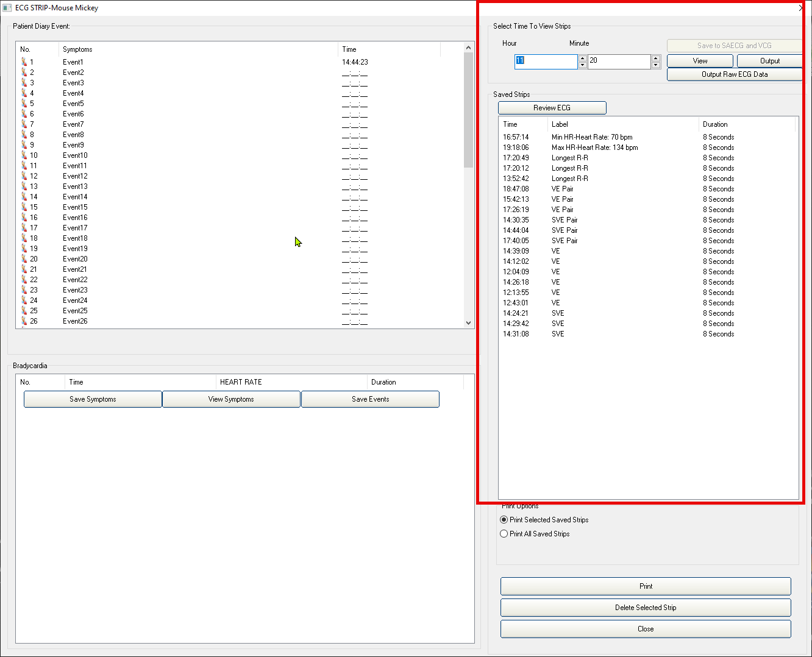Increase the Hour value with up arrow

pyautogui.click(x=583, y=59)
